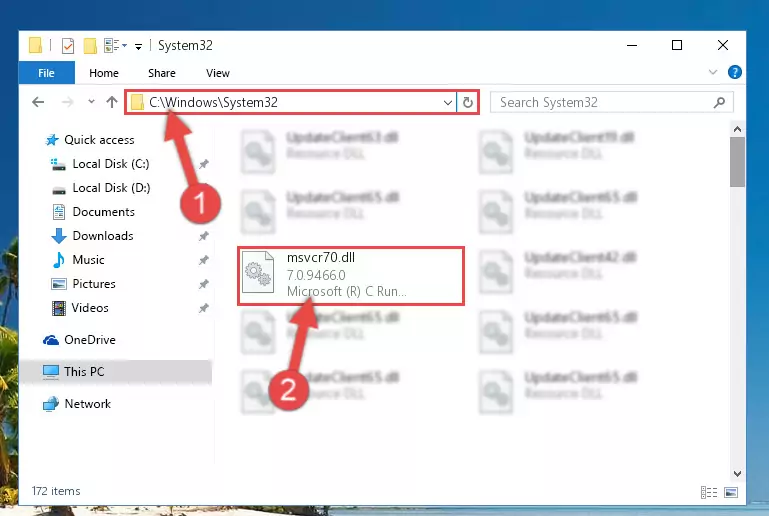The image size is (769, 516).
Task: Open Local Disk (C:) in sidebar
Action: pos(101,164)
